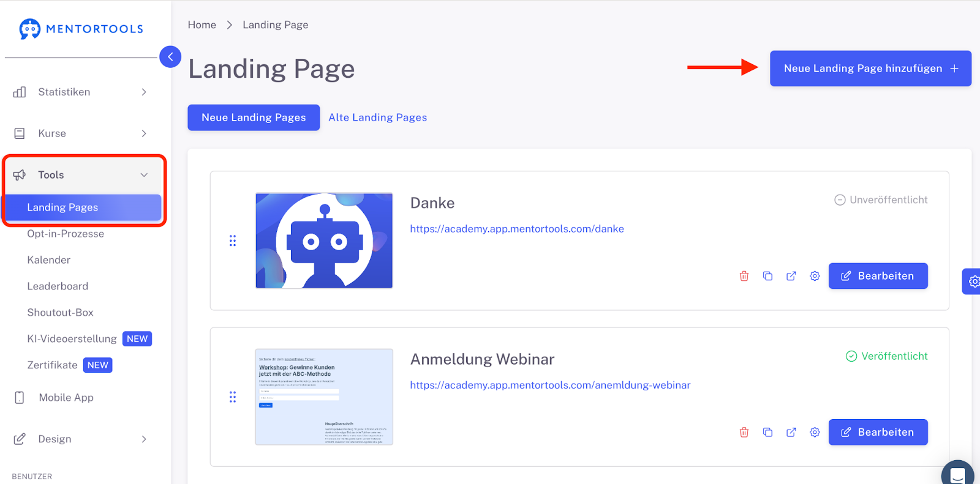Delete the Anmeldung Webinar page
The image size is (980, 484).
744,432
